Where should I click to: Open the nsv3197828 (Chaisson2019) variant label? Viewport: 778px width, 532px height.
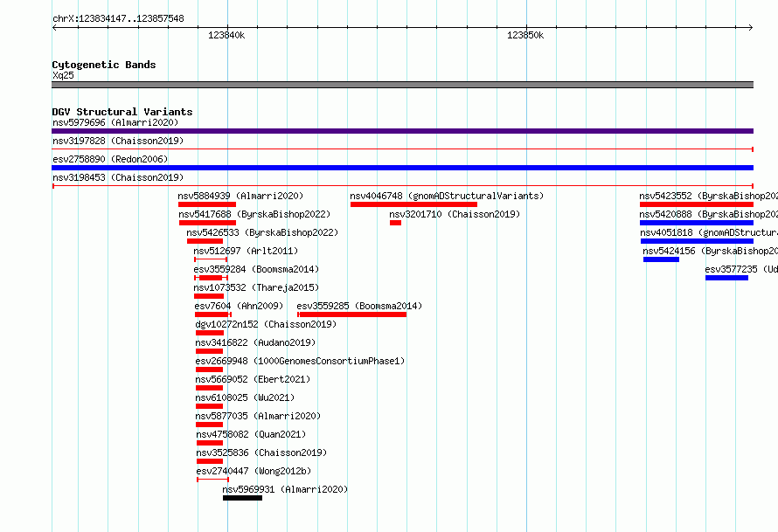point(118,141)
